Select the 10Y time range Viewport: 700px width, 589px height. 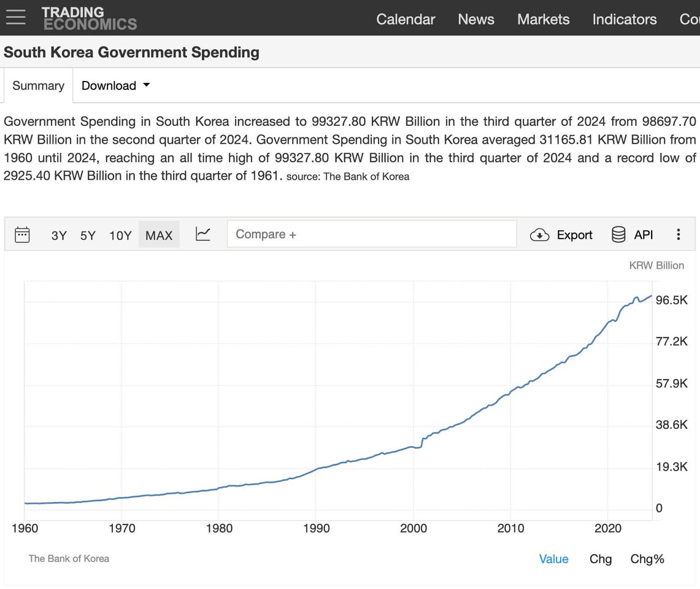click(120, 235)
